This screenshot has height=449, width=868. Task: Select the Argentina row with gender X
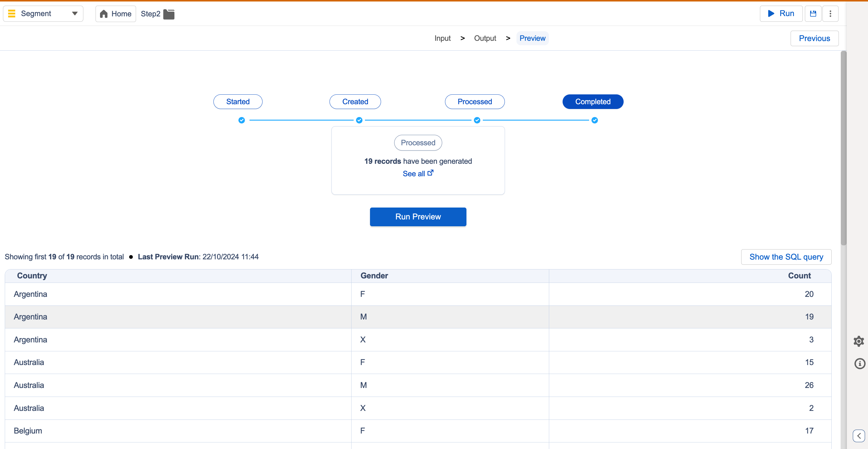418,340
